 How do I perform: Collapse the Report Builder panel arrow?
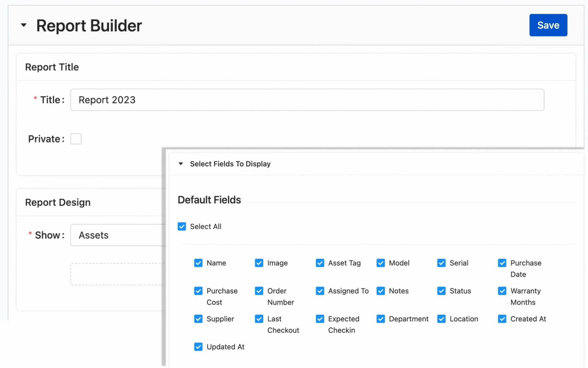click(x=24, y=25)
